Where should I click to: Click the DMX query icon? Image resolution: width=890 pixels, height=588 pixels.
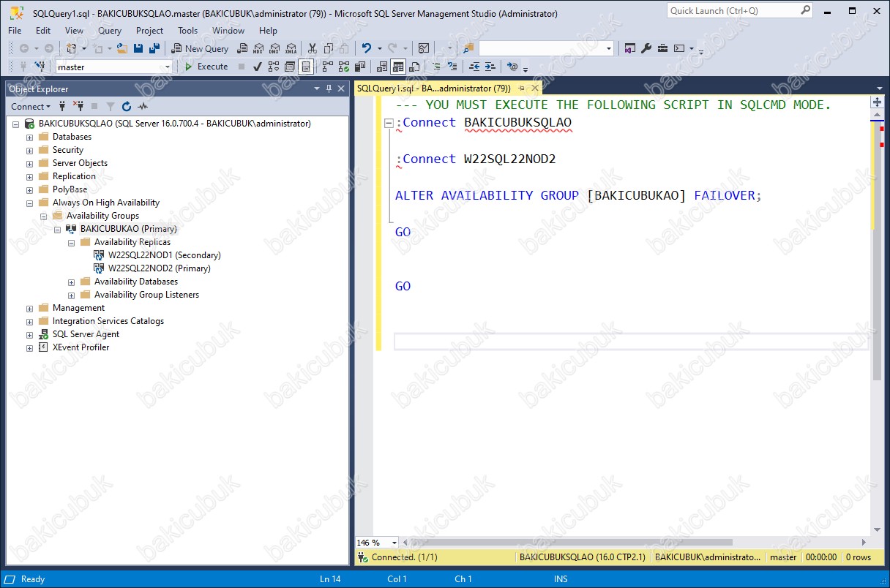tap(274, 48)
